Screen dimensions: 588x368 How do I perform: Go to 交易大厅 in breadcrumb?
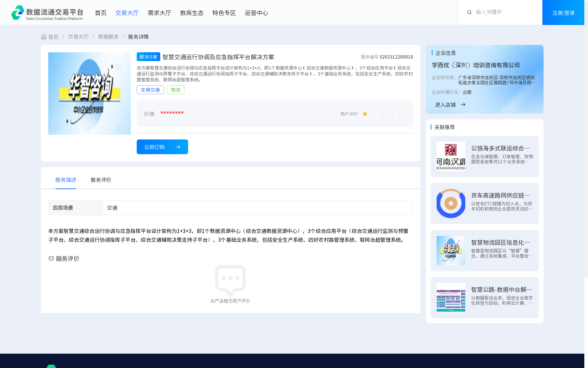point(78,37)
